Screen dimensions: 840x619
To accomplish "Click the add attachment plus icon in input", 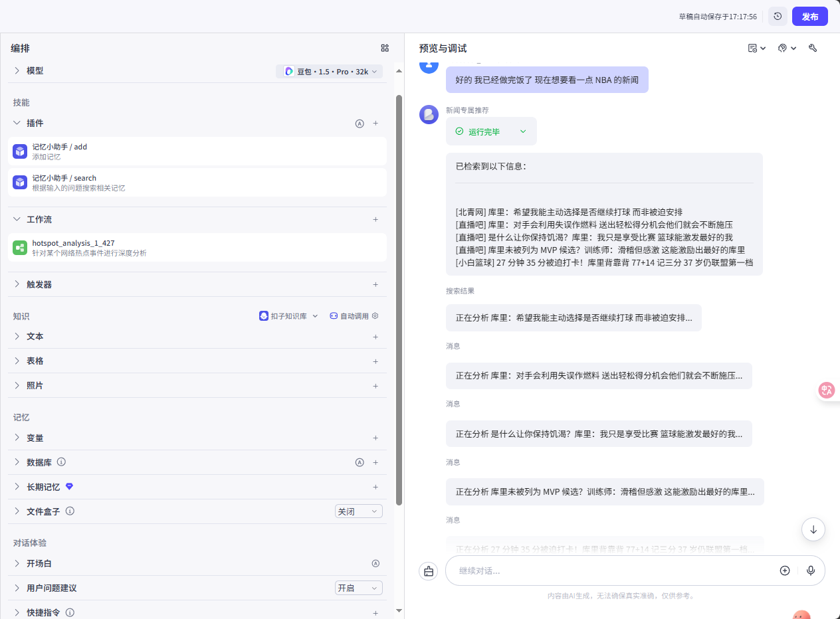I will (785, 571).
